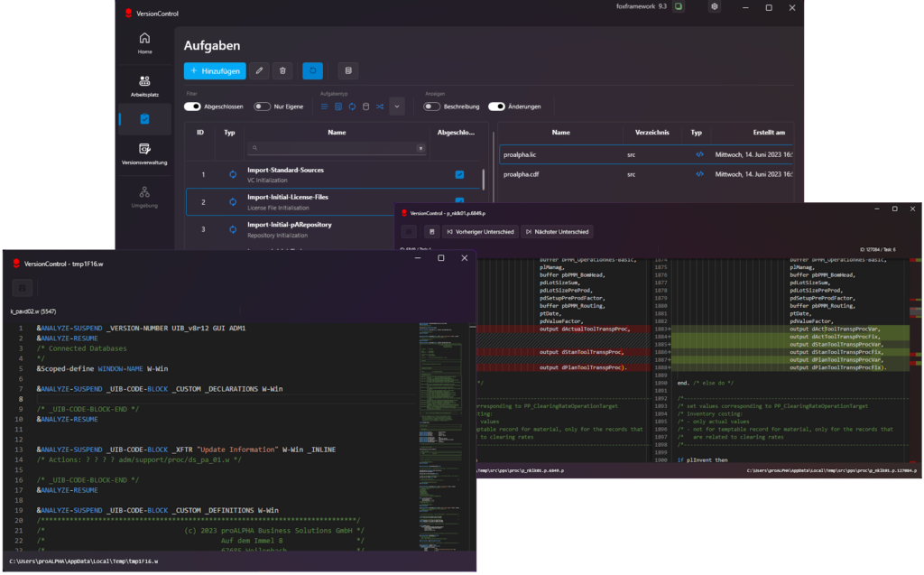The image size is (924, 575).
Task: Disable the Abgeschlossen filter toggle
Action: pyautogui.click(x=195, y=106)
